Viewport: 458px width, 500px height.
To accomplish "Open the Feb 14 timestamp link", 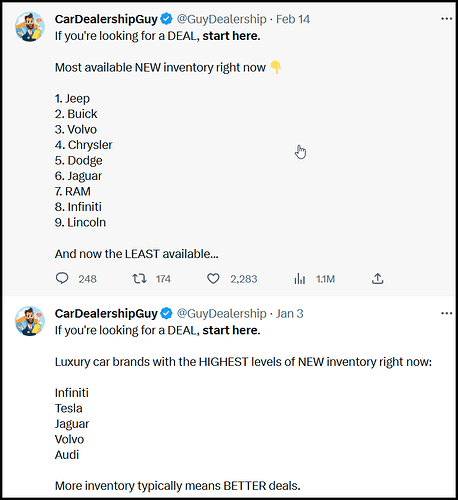I will (x=293, y=19).
